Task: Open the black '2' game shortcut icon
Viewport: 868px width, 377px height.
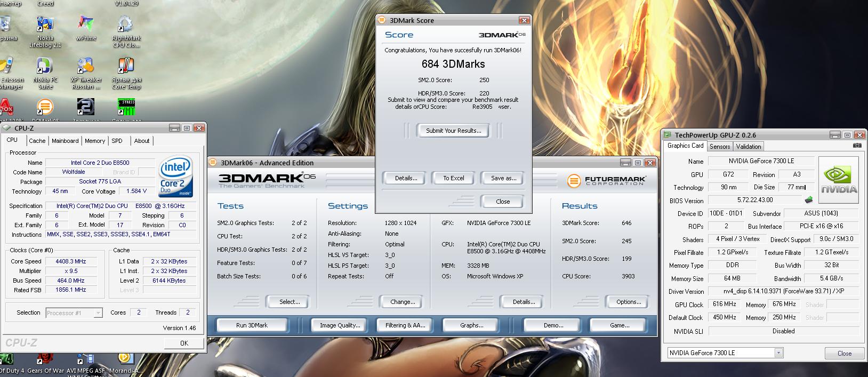Action: (86, 107)
